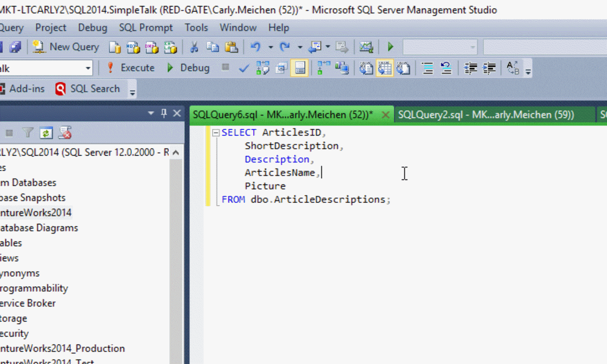Comment out the selected lines
Screen dimensions: 607x364
pyautogui.click(x=427, y=68)
